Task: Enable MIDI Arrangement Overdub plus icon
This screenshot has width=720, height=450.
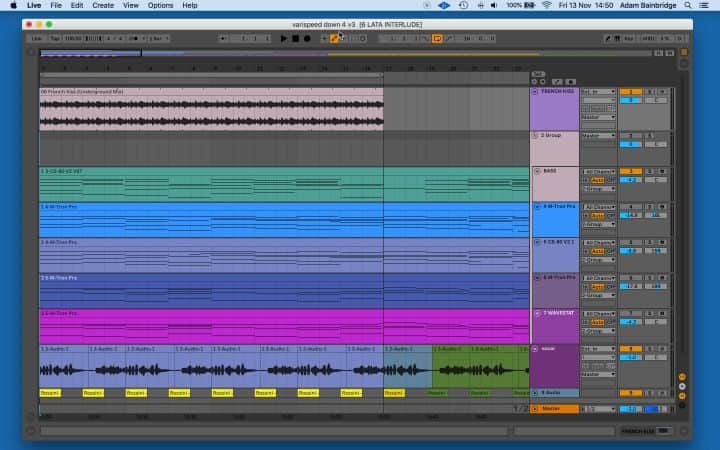Action: point(324,39)
